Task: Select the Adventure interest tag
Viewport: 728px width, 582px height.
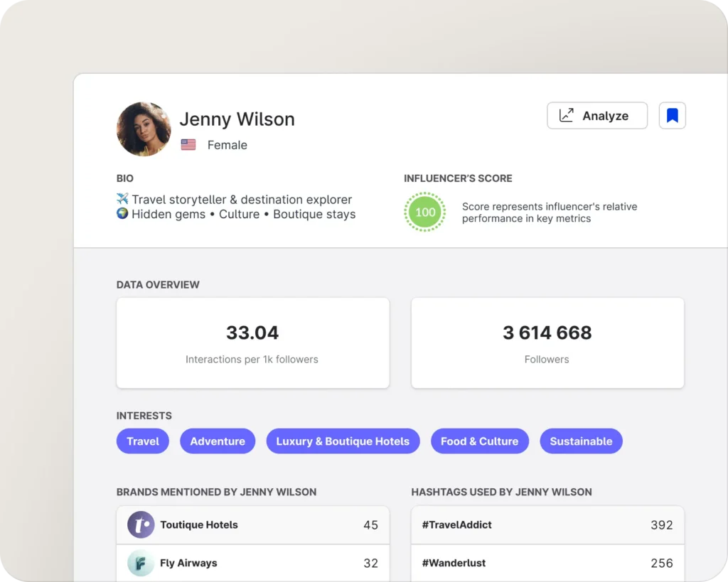Action: (x=218, y=441)
